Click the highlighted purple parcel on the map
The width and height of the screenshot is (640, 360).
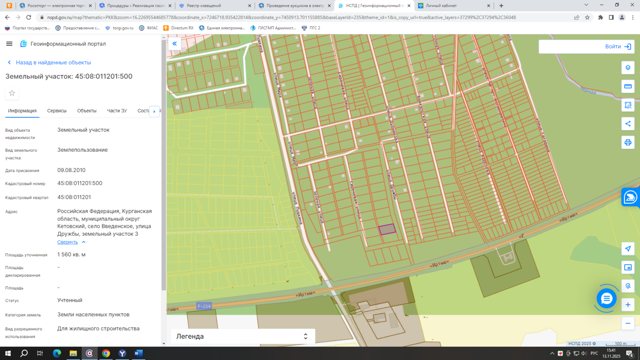[387, 229]
